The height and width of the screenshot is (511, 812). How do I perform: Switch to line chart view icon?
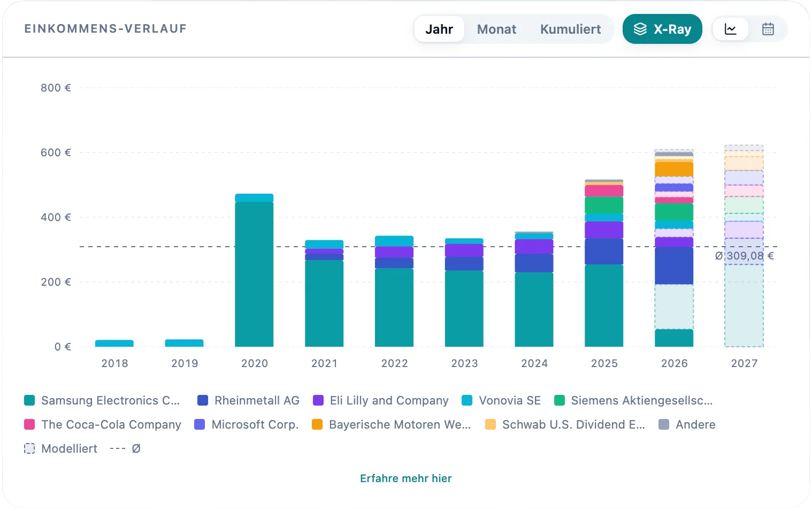pyautogui.click(x=730, y=29)
